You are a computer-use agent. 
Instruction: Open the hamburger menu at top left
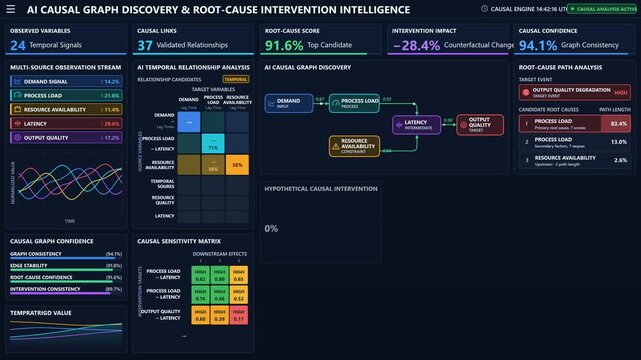pos(11,9)
